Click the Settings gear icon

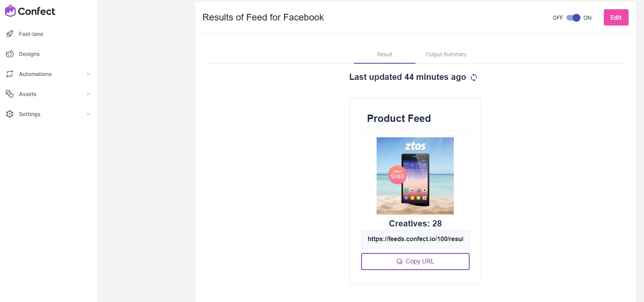click(10, 114)
